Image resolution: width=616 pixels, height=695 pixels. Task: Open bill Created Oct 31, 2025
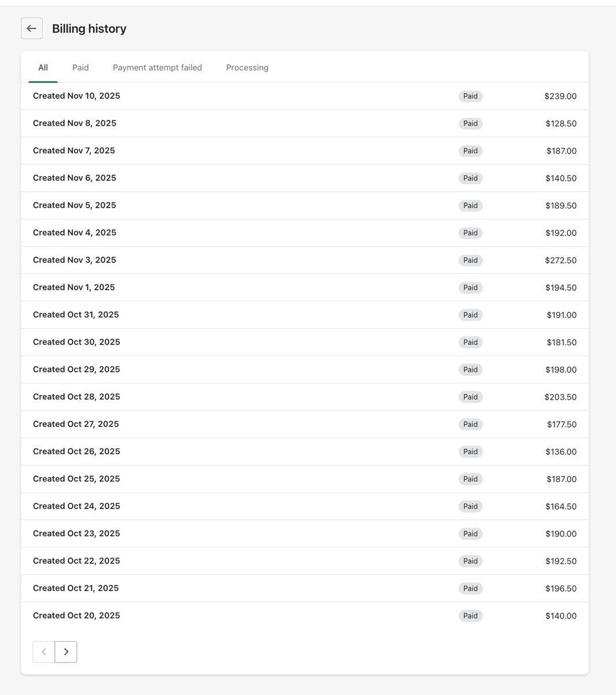coord(305,314)
